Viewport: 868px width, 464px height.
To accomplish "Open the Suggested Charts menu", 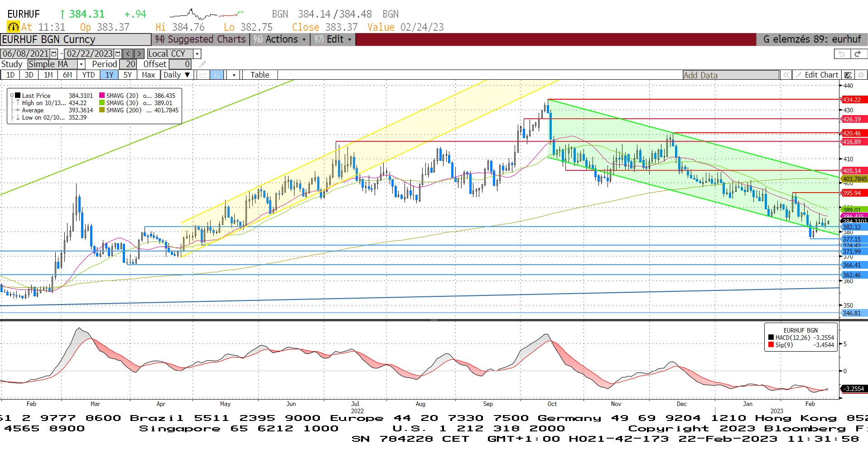I will point(201,39).
